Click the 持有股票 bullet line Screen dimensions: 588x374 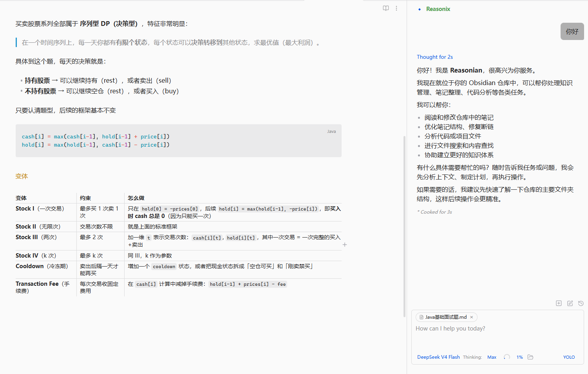coord(98,80)
